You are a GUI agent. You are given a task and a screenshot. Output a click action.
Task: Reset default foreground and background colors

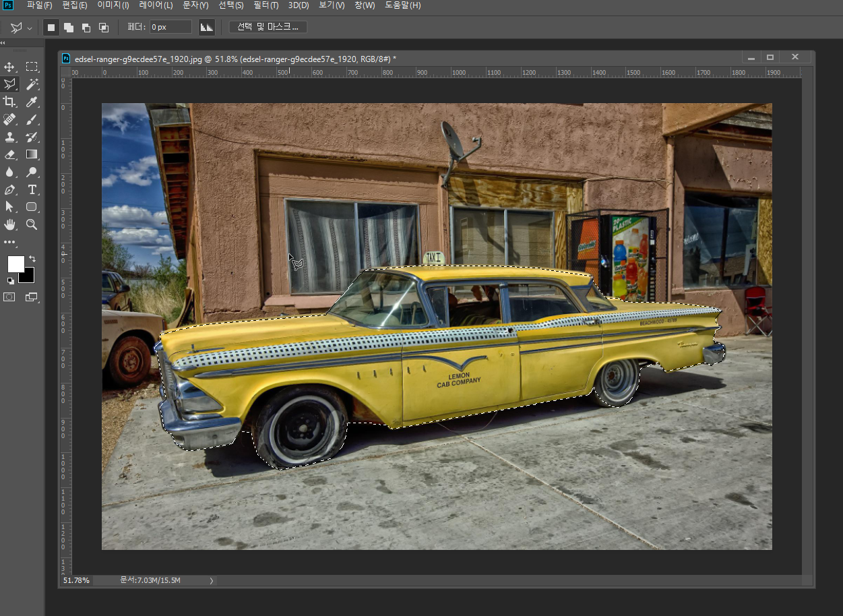point(10,280)
